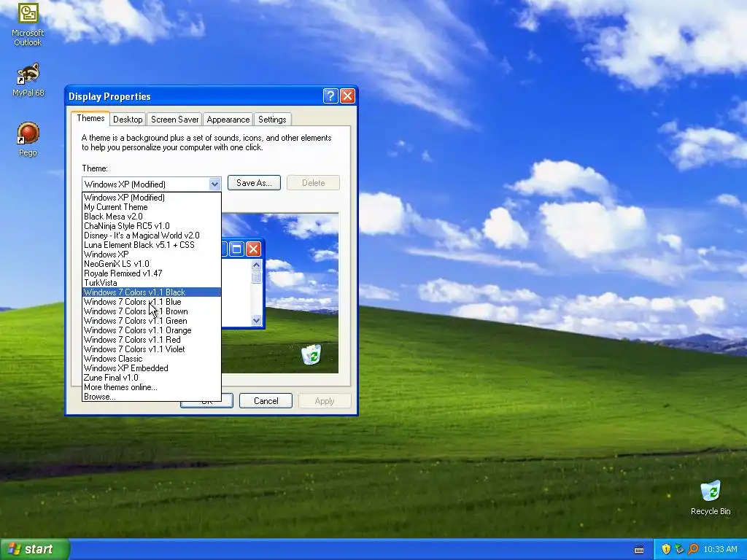Click the orange magnifier tray icon
The width and height of the screenshot is (747, 560).
coord(693,549)
